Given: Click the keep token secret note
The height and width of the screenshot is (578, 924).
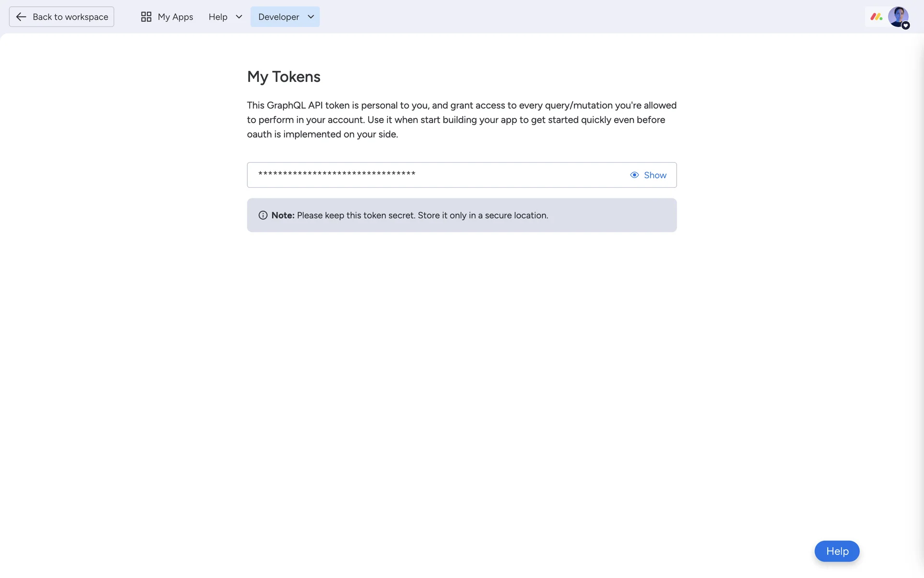Looking at the screenshot, I should (422, 215).
